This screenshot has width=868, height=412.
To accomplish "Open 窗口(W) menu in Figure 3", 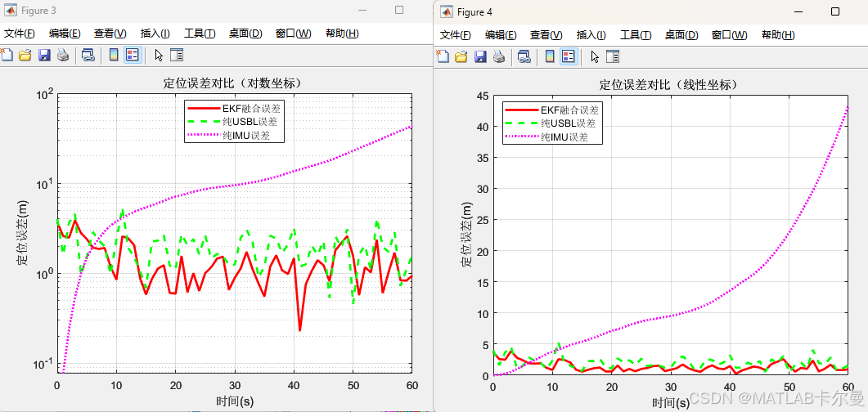I will (294, 34).
